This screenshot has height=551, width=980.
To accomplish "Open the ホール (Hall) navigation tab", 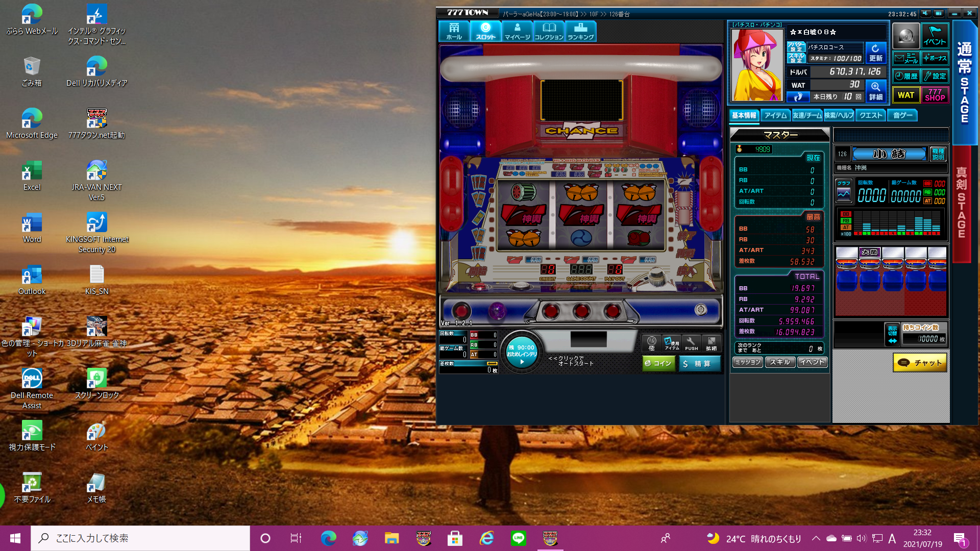I will 454,31.
